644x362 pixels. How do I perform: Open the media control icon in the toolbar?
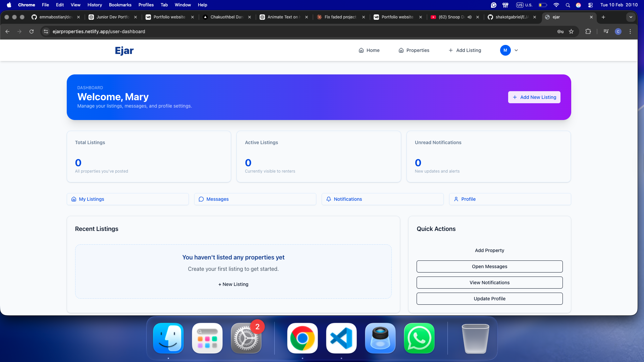(606, 32)
